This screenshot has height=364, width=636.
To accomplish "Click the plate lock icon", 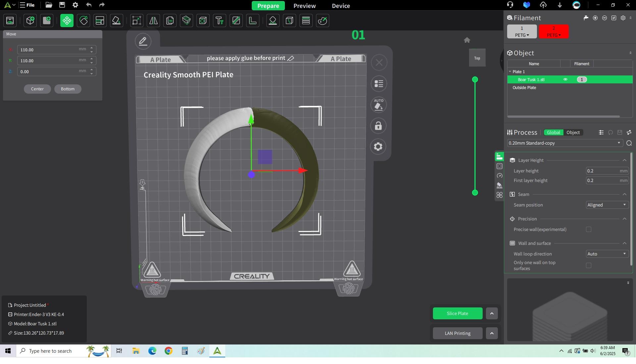I will coord(378,126).
